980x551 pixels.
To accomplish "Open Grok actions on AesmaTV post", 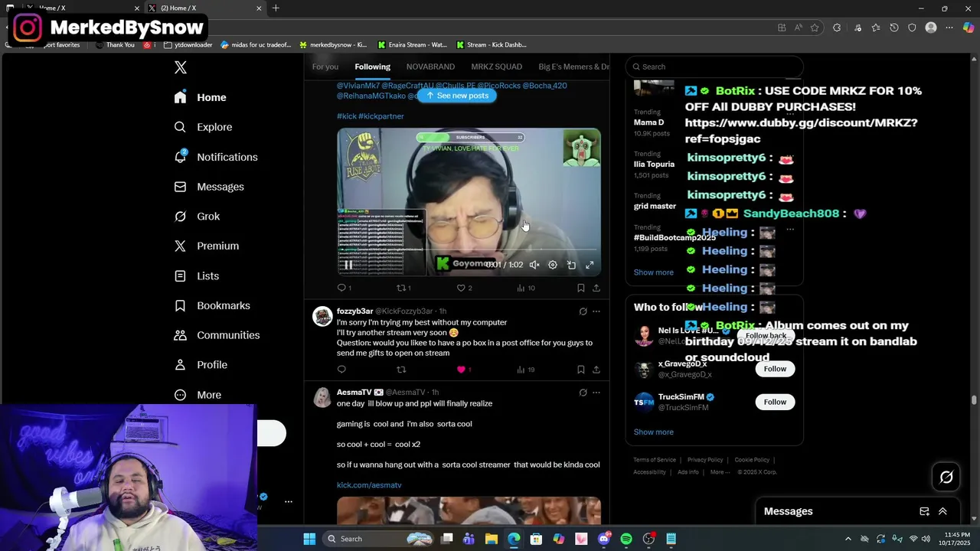I will pyautogui.click(x=583, y=393).
